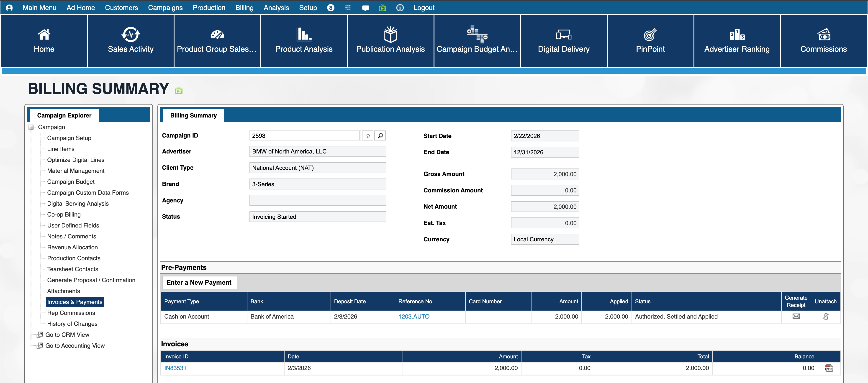This screenshot has width=868, height=383.
Task: Open invoice link IN8353T
Action: [175, 368]
